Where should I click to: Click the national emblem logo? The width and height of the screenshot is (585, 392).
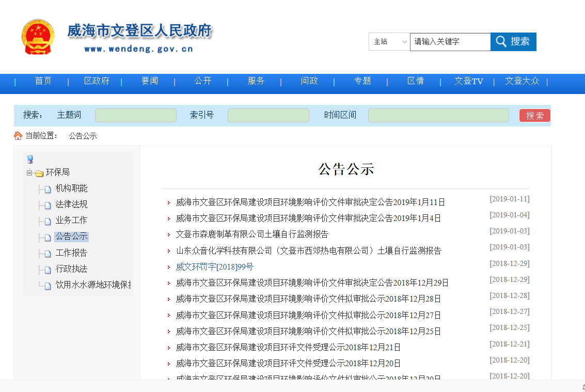[37, 37]
